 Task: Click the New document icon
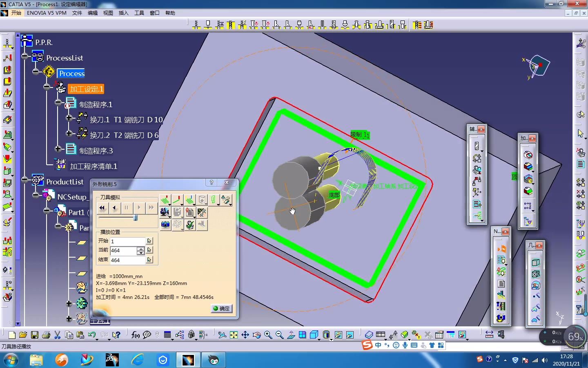(x=12, y=335)
